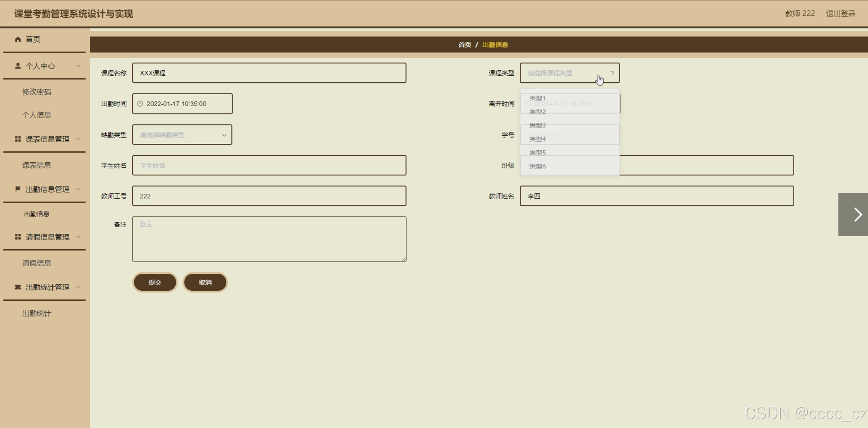This screenshot has height=428, width=868.
Task: Select 类型1 from the dropdown list
Action: [x=537, y=98]
